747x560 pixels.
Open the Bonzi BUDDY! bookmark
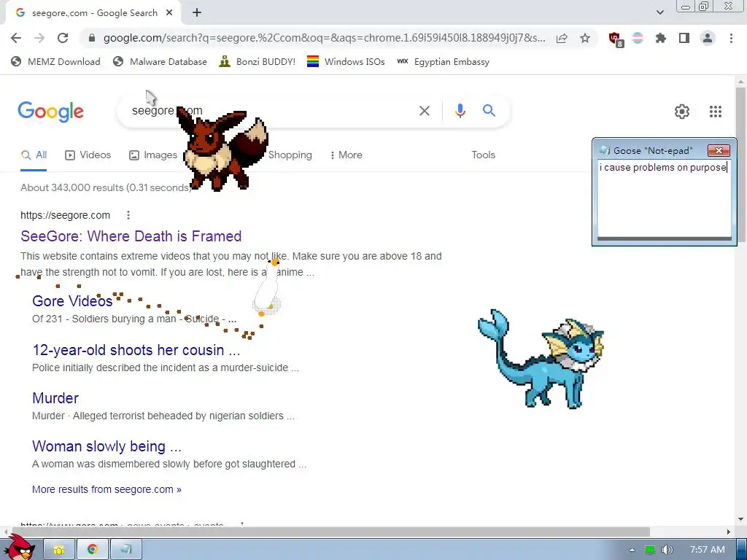258,61
